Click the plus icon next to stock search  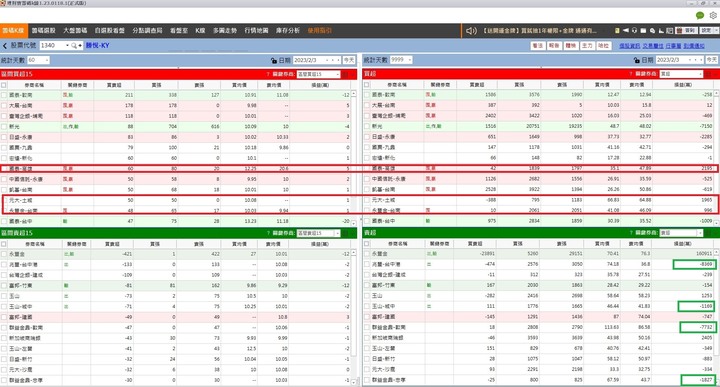(80, 46)
